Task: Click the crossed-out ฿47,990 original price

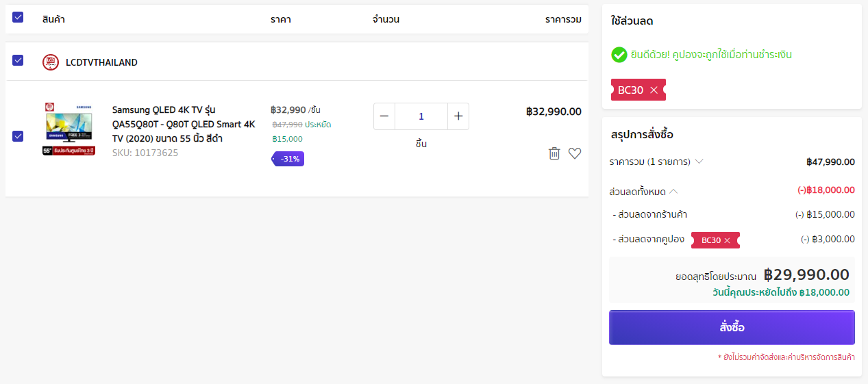Action: point(287,125)
